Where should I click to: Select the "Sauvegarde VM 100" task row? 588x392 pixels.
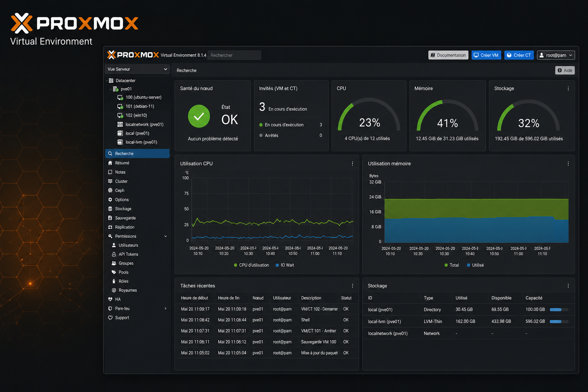[266, 342]
